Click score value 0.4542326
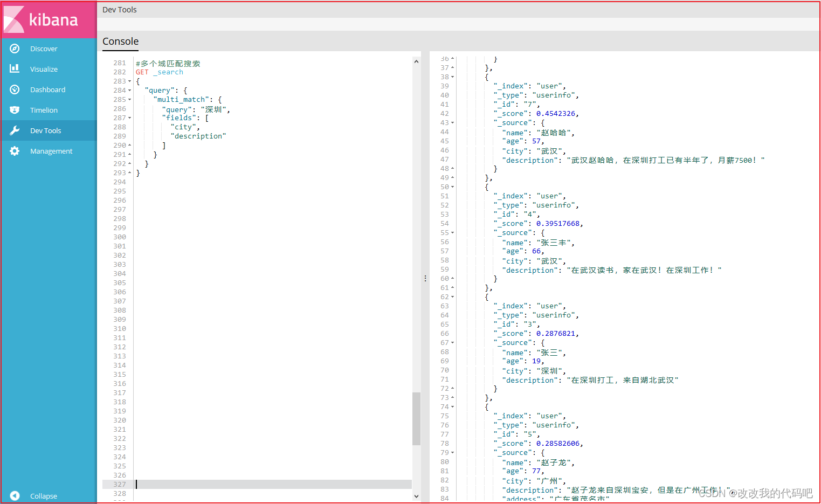The image size is (821, 504). coord(555,114)
